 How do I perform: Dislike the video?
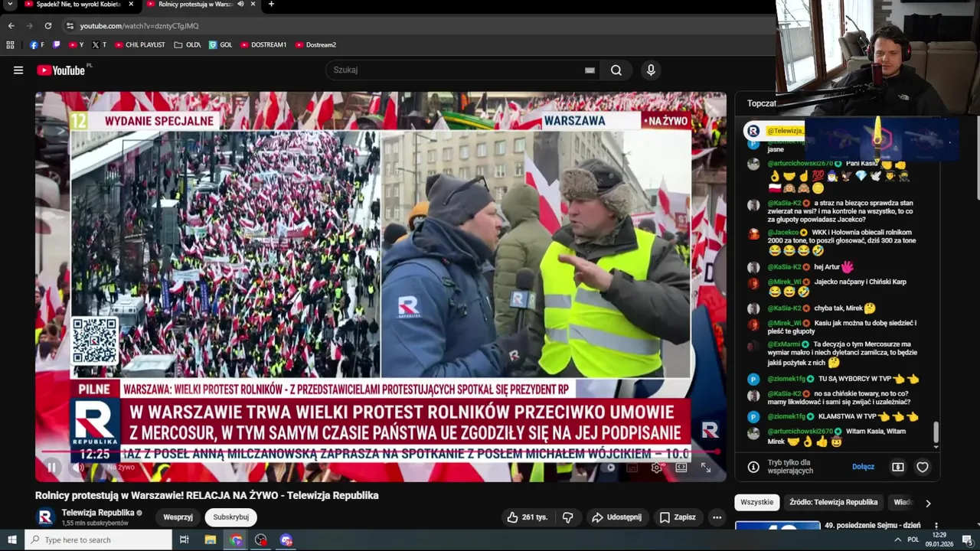(x=567, y=517)
